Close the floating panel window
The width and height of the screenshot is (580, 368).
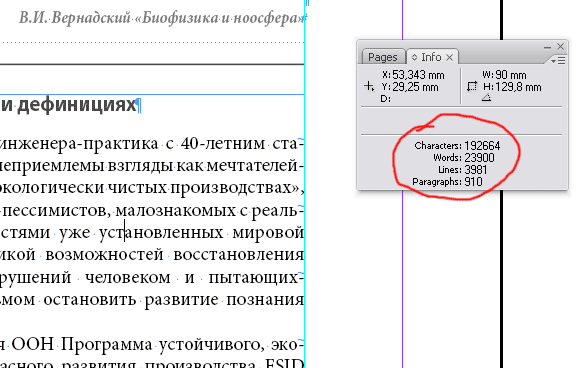point(561,47)
